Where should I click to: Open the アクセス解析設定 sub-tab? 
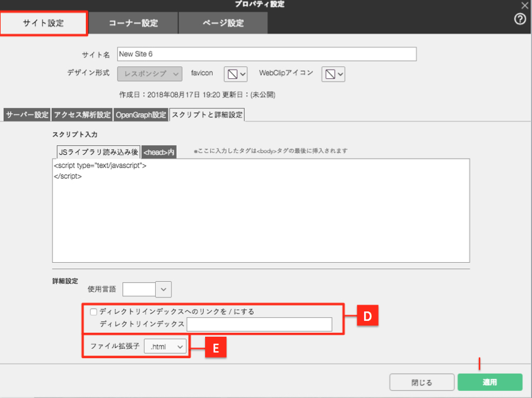pyautogui.click(x=83, y=115)
